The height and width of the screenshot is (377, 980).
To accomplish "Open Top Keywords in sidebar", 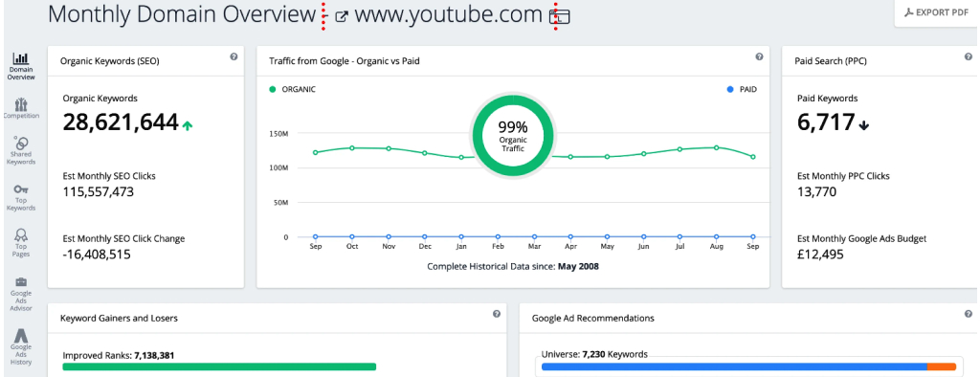I will (x=21, y=197).
